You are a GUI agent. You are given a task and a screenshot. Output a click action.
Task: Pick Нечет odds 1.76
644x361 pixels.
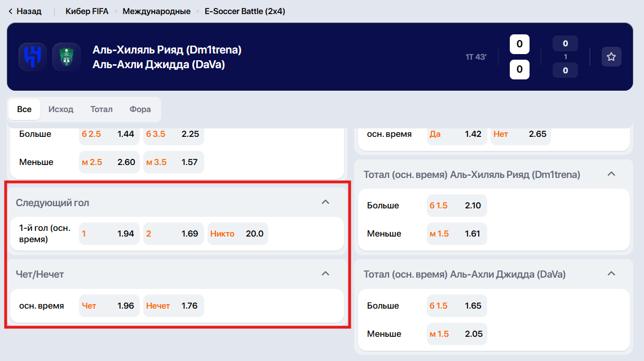click(173, 306)
